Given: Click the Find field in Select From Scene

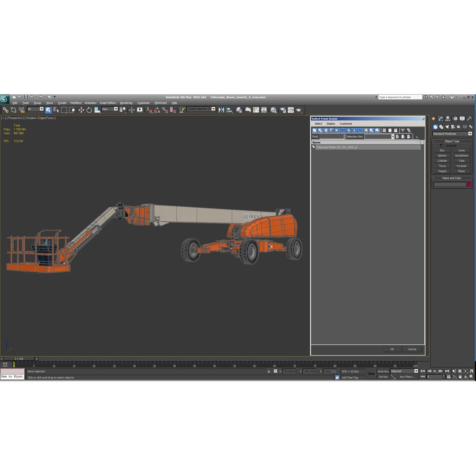Looking at the screenshot, I should 331,137.
